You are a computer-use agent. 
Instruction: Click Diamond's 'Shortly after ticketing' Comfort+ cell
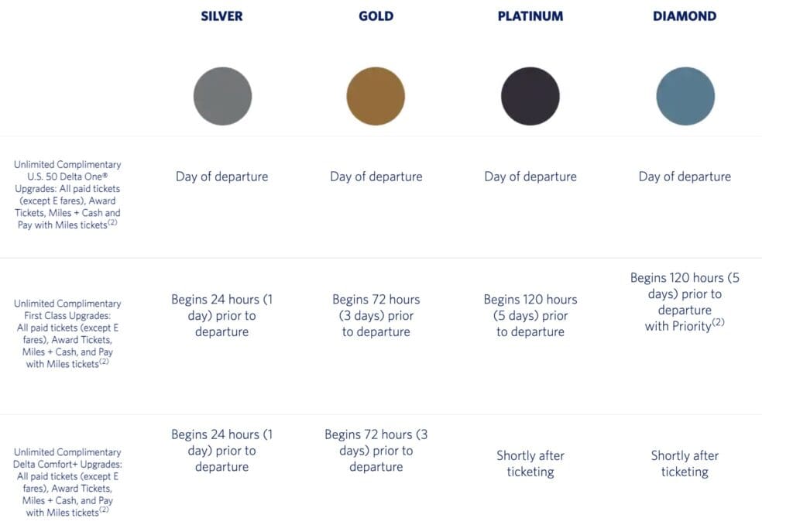pos(685,463)
